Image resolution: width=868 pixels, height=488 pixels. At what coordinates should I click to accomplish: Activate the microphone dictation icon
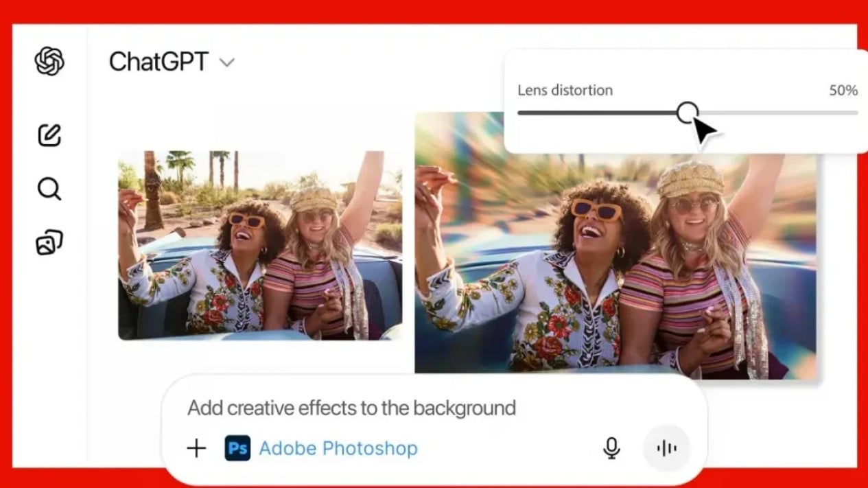click(611, 448)
